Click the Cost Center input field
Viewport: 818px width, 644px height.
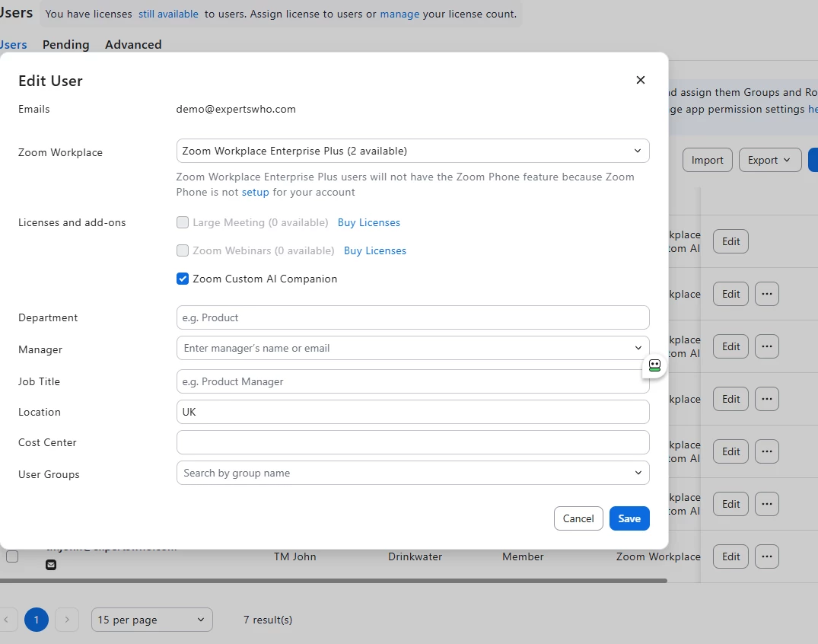[412, 442]
